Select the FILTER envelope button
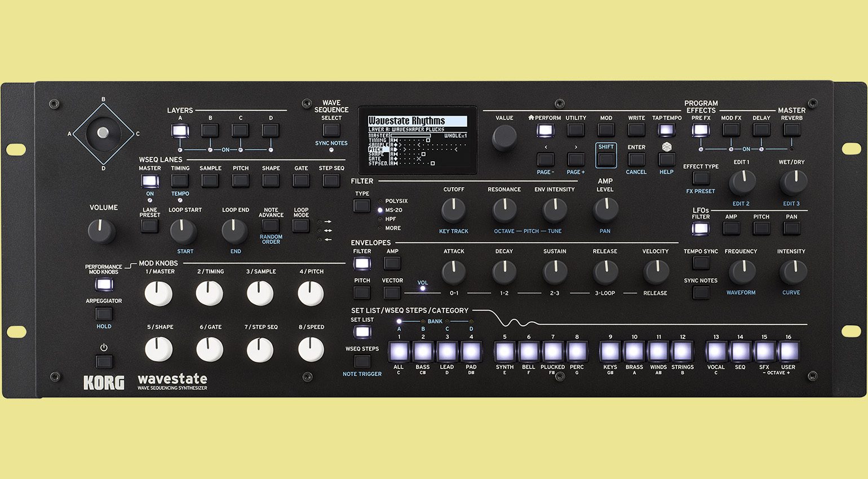The width and height of the screenshot is (868, 479). (361, 263)
